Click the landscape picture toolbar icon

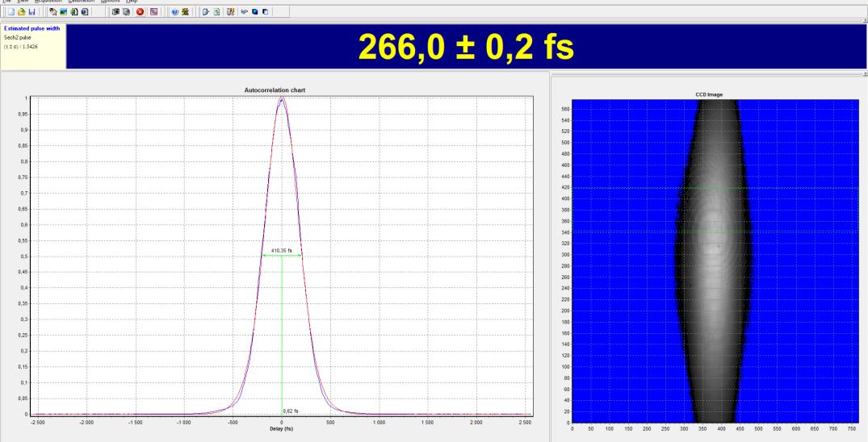pyautogui.click(x=64, y=13)
